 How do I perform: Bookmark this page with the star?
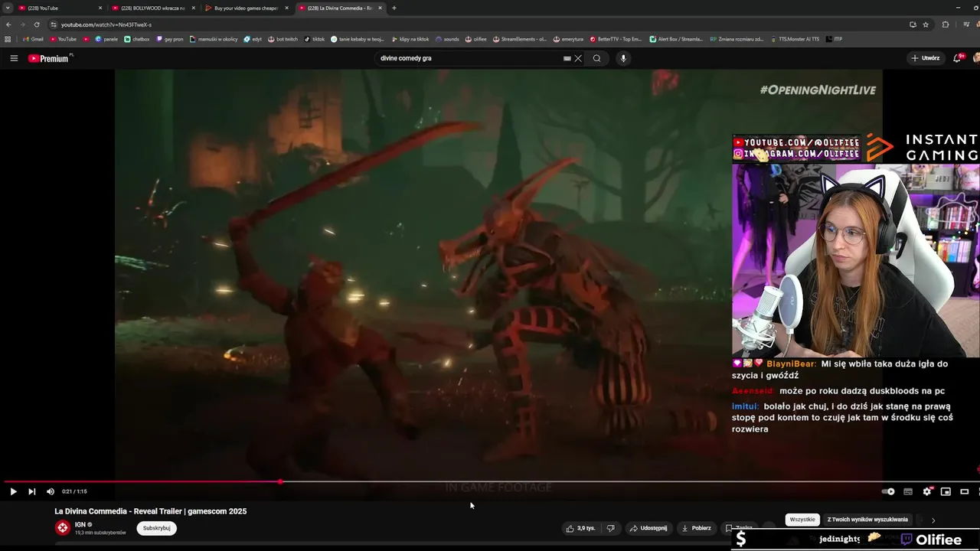(924, 24)
